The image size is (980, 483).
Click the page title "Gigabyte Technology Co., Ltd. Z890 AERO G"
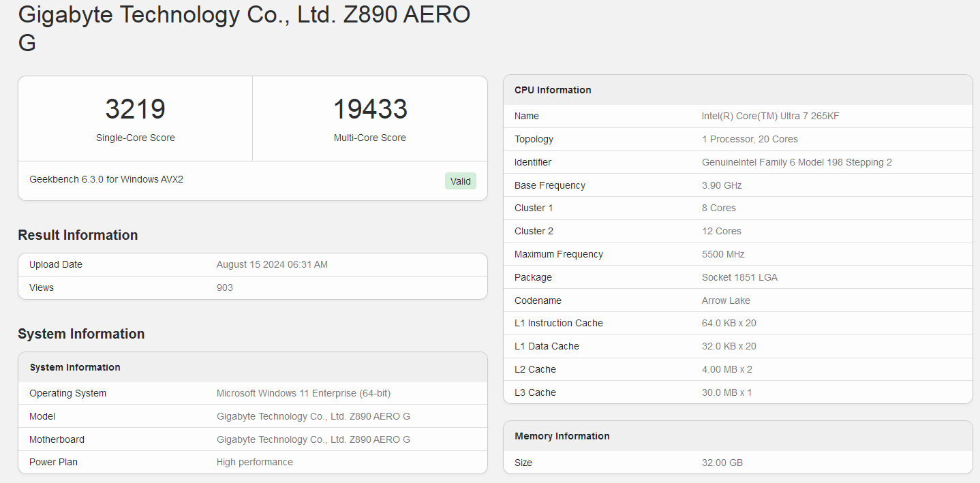[244, 29]
